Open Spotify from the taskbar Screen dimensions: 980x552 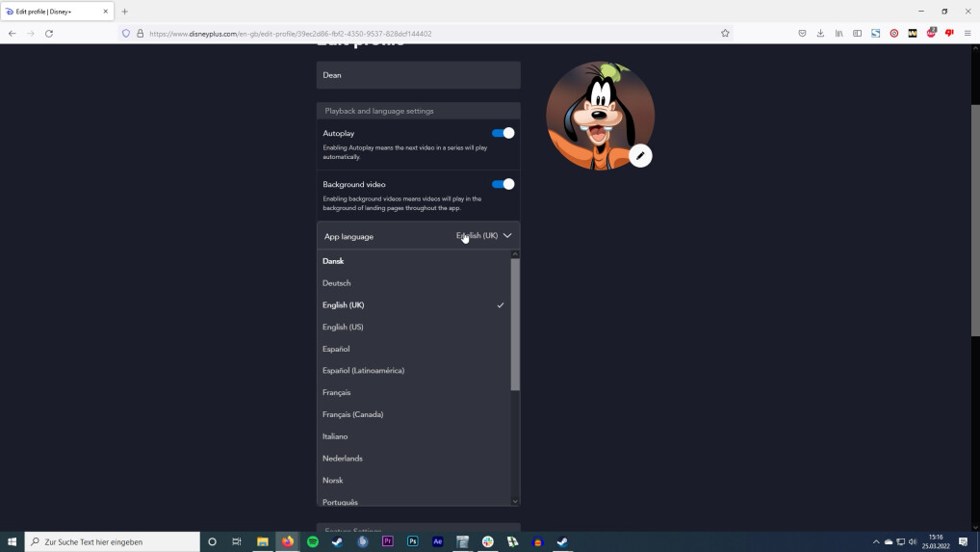[312, 541]
